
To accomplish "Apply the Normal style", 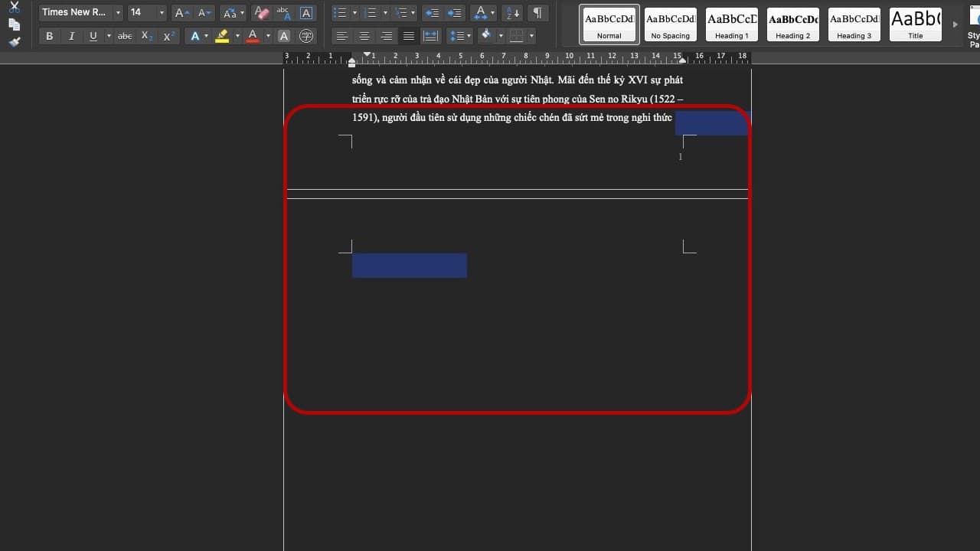I will [609, 24].
